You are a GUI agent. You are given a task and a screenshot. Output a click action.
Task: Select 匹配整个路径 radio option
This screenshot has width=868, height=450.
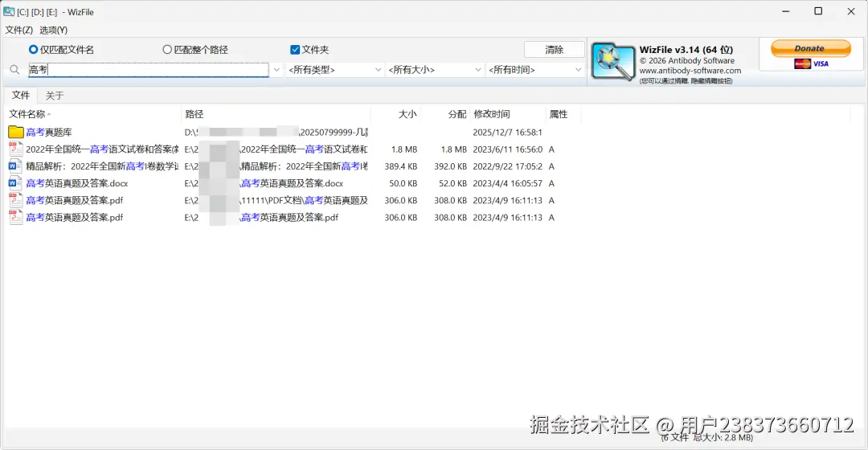click(195, 50)
